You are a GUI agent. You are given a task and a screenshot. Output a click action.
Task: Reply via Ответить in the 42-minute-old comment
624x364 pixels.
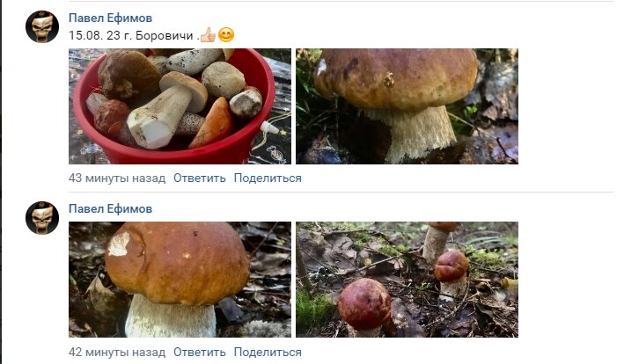pos(200,352)
